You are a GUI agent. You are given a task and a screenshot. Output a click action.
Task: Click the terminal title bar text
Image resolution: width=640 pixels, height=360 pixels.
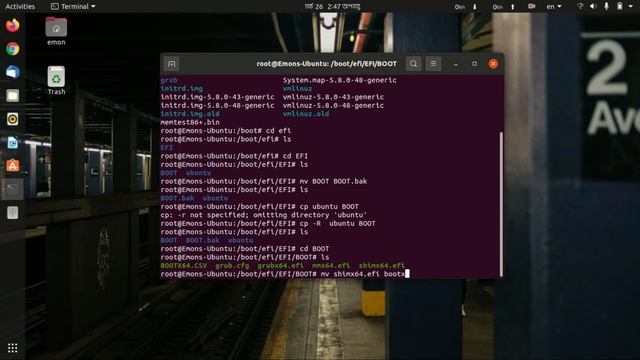pyautogui.click(x=327, y=64)
